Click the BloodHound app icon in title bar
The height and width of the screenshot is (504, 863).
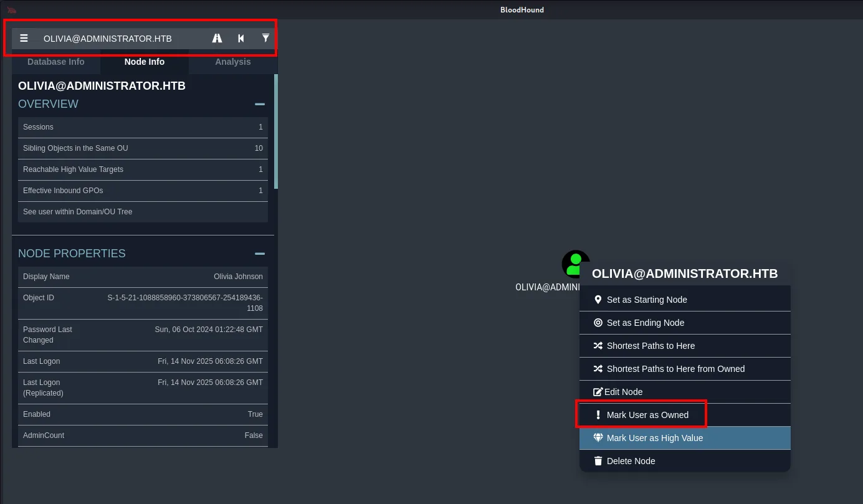pyautogui.click(x=12, y=10)
